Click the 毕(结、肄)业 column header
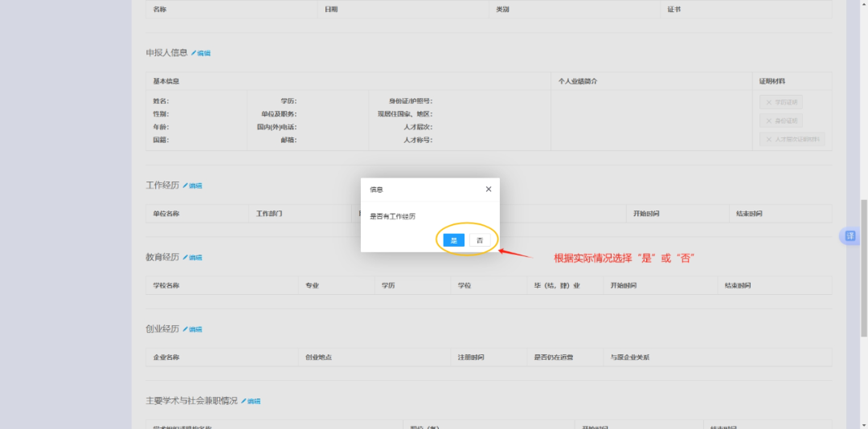Screen dimensions: 868x429 [557, 286]
